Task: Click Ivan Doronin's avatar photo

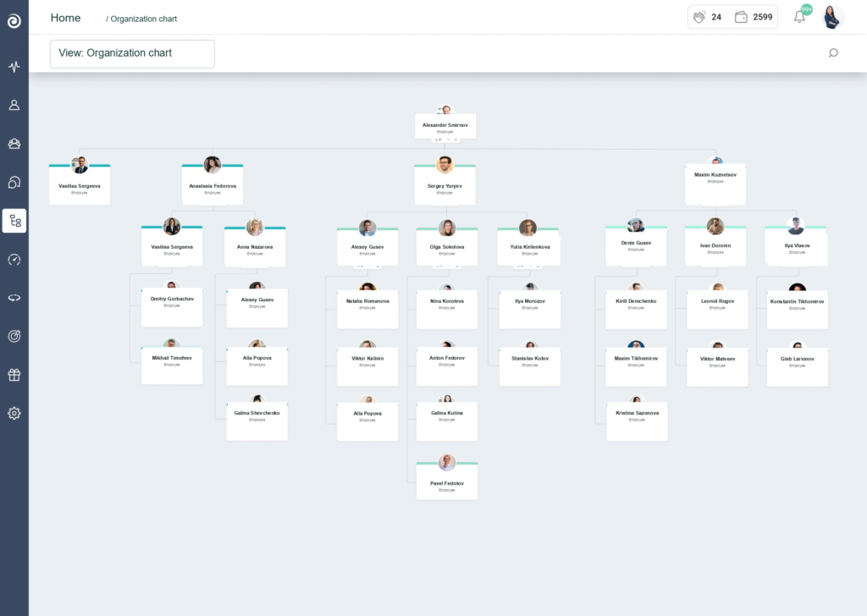Action: click(x=715, y=226)
